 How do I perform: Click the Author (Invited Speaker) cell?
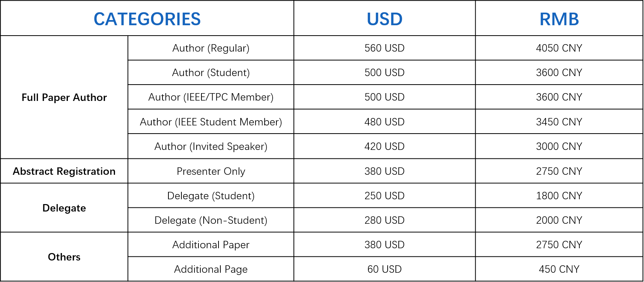point(211,146)
